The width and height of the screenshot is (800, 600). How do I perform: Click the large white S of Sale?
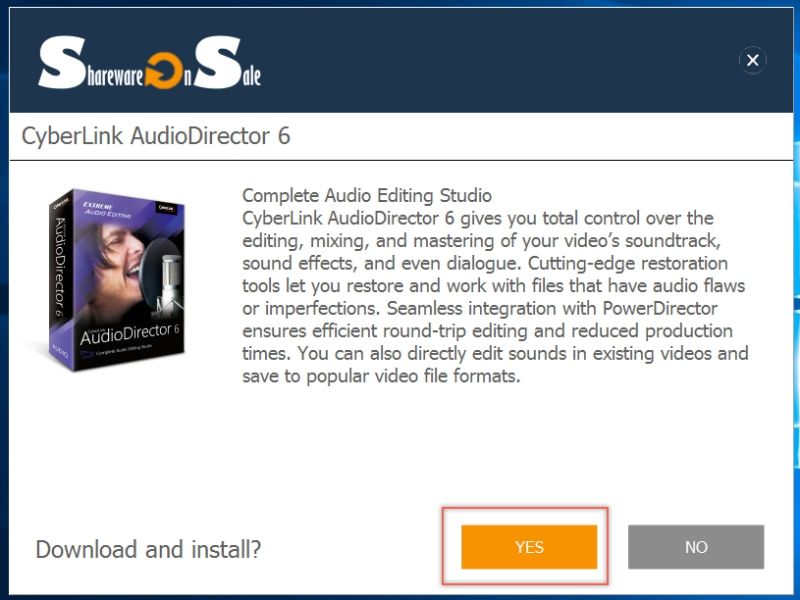(x=218, y=63)
